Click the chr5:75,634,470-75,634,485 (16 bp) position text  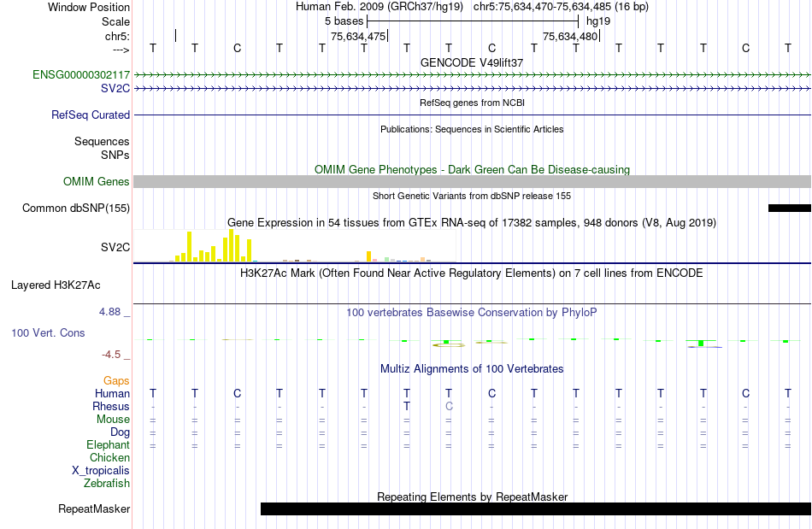(561, 7)
